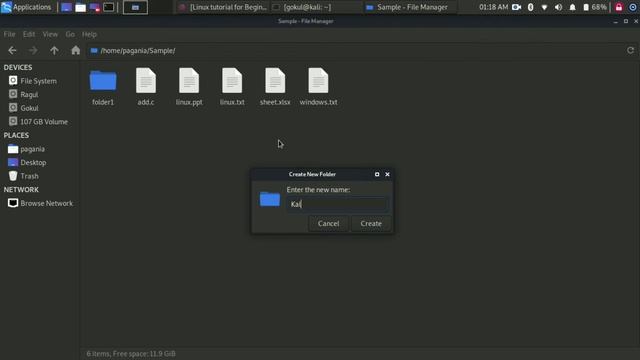Go back with the back arrow
This screenshot has height=360, width=640.
pos(12,51)
